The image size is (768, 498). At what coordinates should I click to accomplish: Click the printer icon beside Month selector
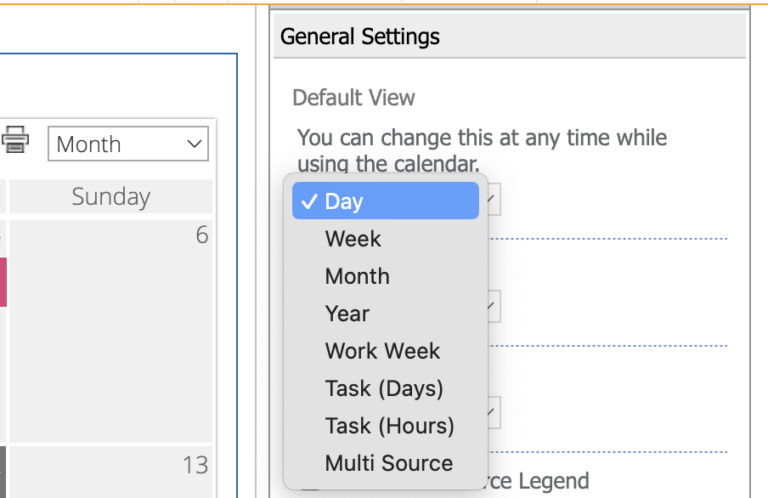tap(15, 140)
